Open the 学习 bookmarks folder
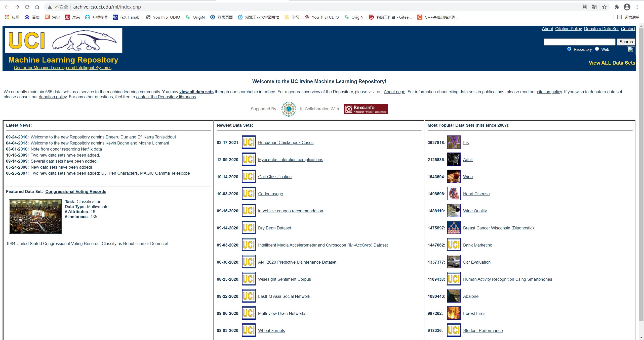The height and width of the screenshot is (340, 644). click(x=292, y=17)
